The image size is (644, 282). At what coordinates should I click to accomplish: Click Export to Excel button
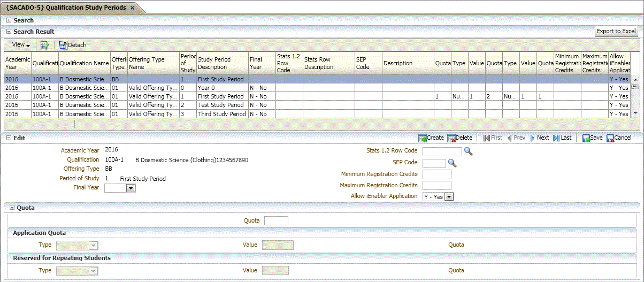(x=616, y=32)
